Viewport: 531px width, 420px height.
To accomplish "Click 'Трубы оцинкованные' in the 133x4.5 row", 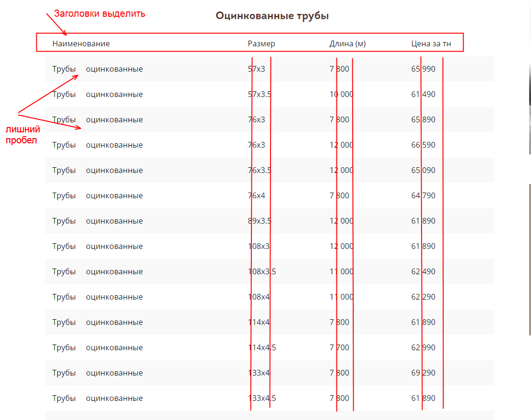I will (x=98, y=398).
